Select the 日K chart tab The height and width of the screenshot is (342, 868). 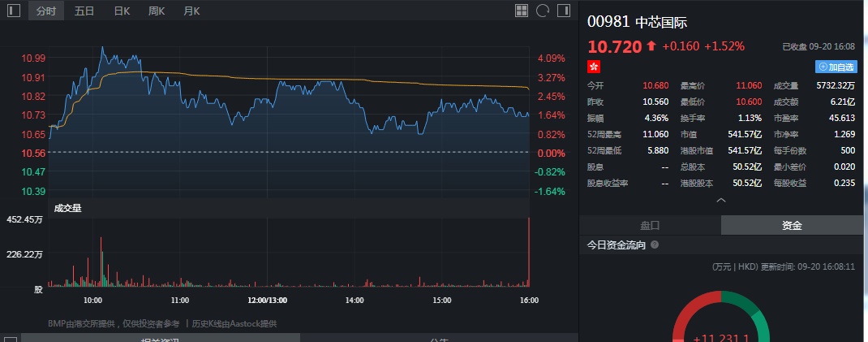click(x=122, y=11)
